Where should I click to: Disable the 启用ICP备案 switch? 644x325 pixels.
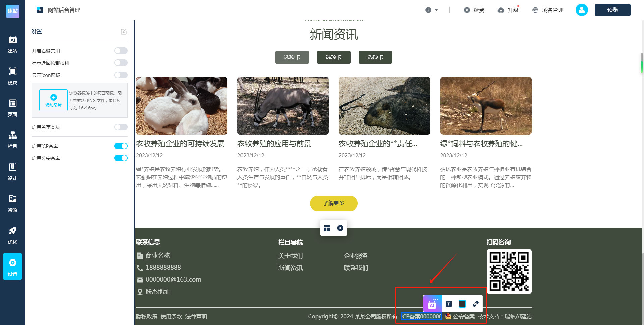121,146
